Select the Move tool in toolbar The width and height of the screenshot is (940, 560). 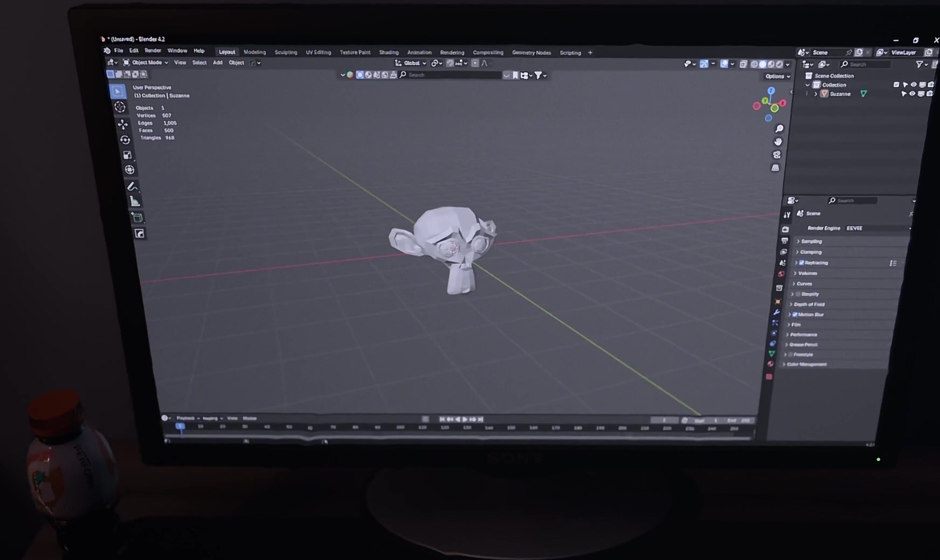point(123,124)
